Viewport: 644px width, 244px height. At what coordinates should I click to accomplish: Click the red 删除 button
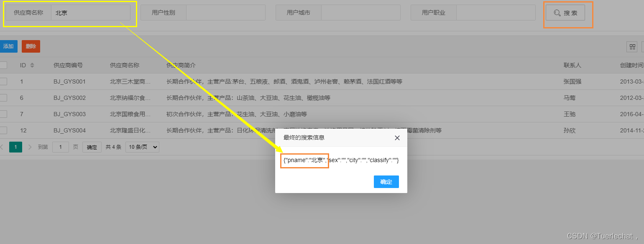(31, 46)
